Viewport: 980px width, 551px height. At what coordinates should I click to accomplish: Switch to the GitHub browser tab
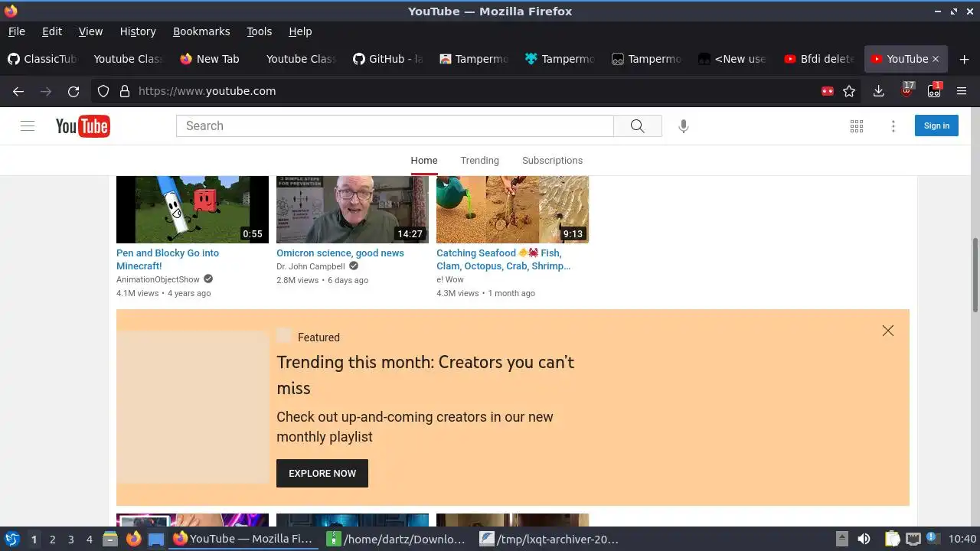pyautogui.click(x=388, y=59)
